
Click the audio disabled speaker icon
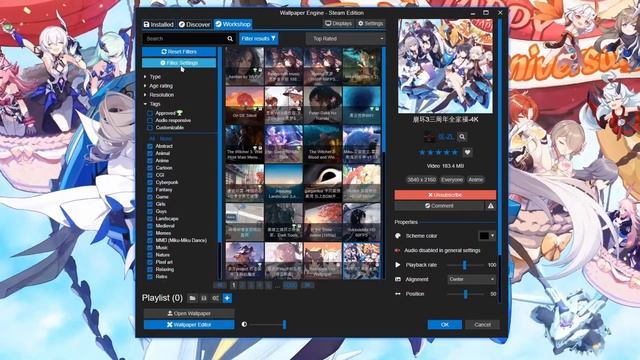[x=398, y=250]
